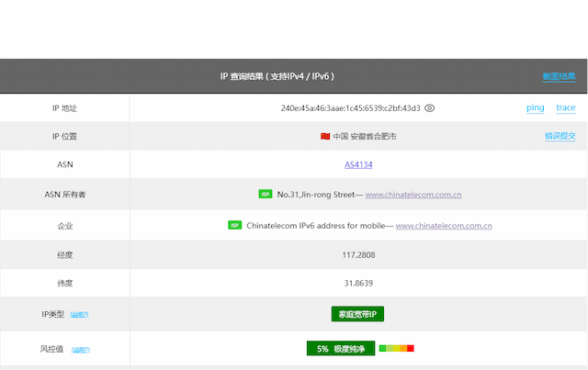This screenshot has width=588, height=370.
Task: Open chinatelecom link in 企业 row
Action: coord(444,226)
